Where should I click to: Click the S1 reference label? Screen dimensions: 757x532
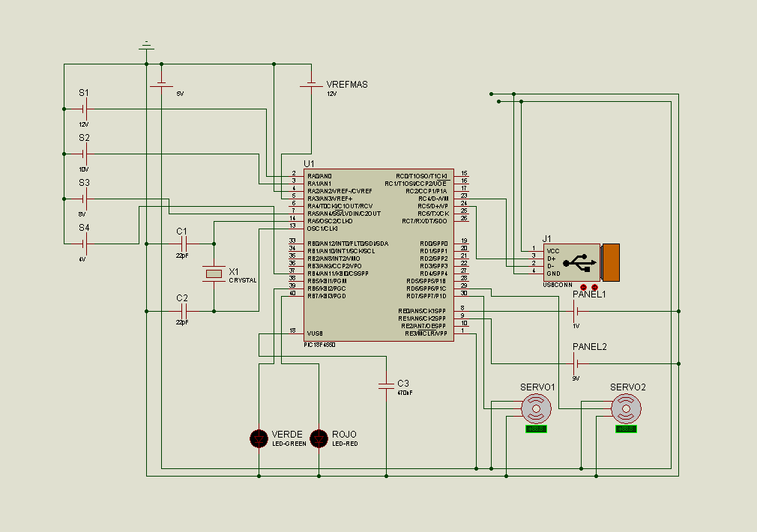pyautogui.click(x=84, y=93)
